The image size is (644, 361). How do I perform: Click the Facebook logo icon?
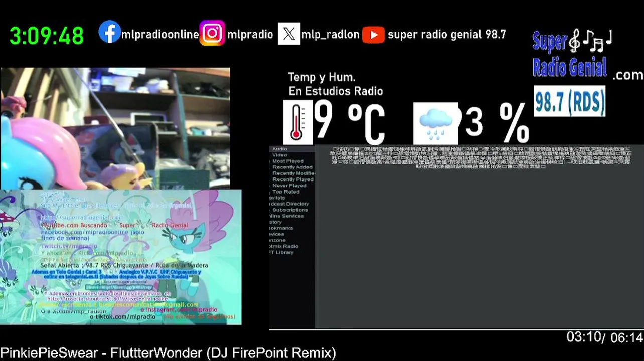coord(109,32)
